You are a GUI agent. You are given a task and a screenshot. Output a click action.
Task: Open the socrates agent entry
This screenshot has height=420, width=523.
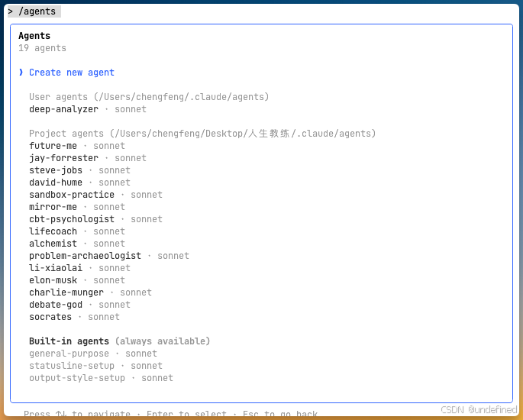(x=74, y=317)
